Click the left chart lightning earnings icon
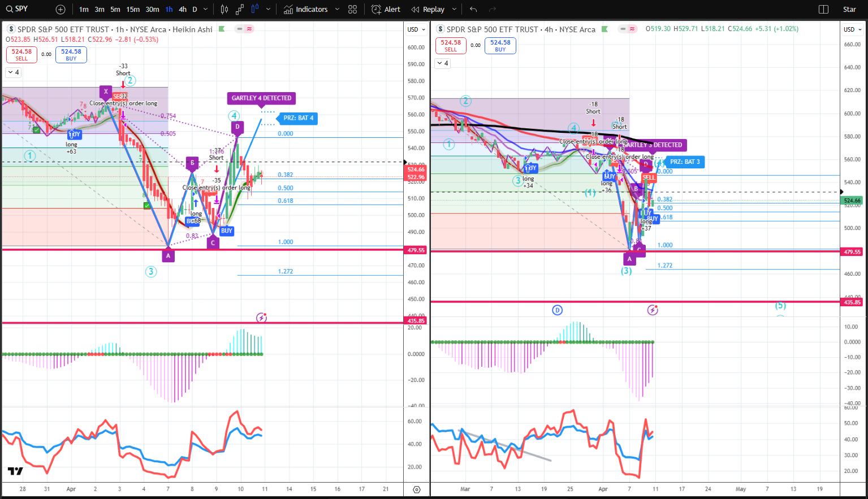The height and width of the screenshot is (499, 868). (x=261, y=318)
